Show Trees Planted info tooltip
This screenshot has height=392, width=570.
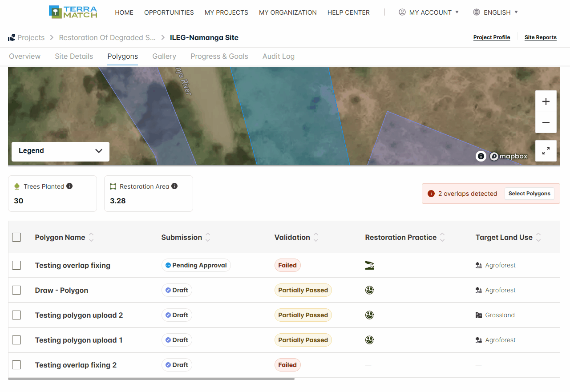69,186
